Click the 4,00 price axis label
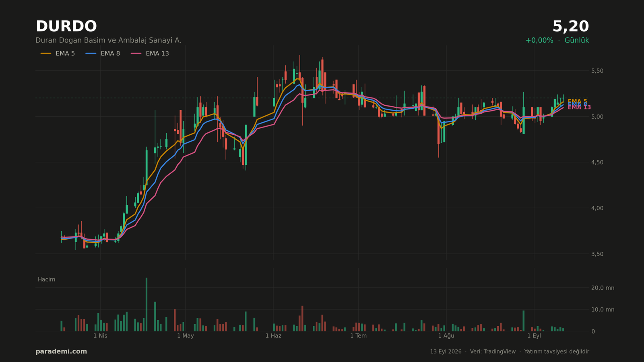 (597, 208)
